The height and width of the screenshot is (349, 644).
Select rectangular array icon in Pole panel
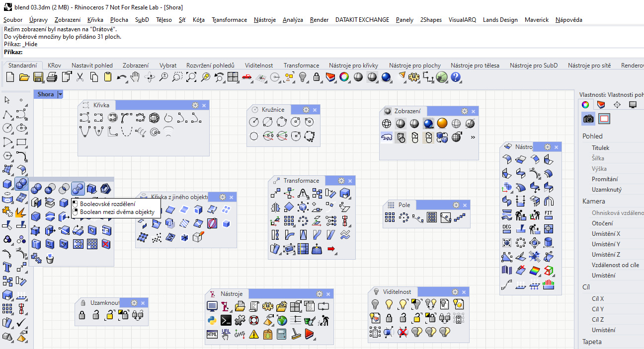pyautogui.click(x=390, y=217)
